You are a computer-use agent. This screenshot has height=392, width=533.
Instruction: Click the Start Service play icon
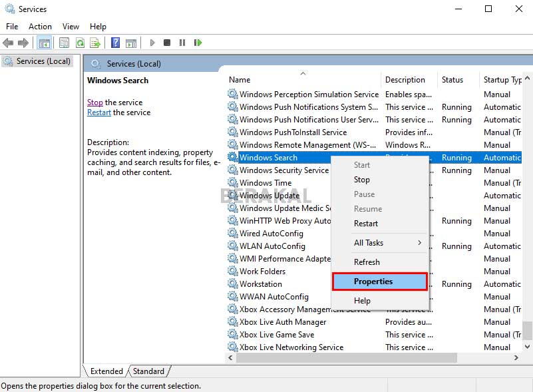152,43
